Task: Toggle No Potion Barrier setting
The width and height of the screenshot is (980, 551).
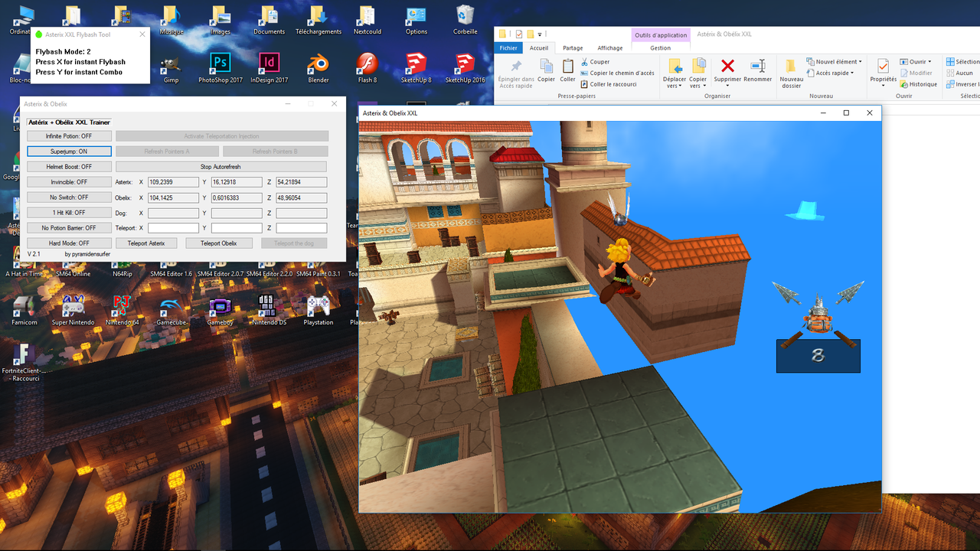Action: (x=69, y=228)
